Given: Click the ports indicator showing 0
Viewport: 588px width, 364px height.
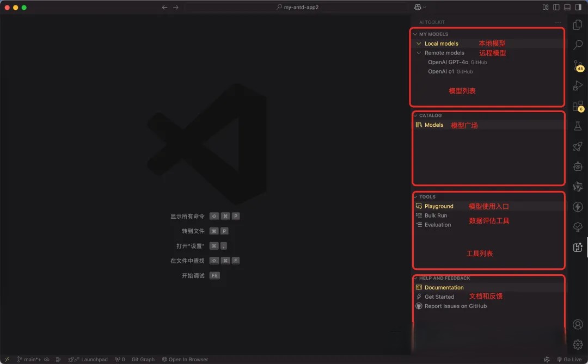Looking at the screenshot, I should click(120, 359).
